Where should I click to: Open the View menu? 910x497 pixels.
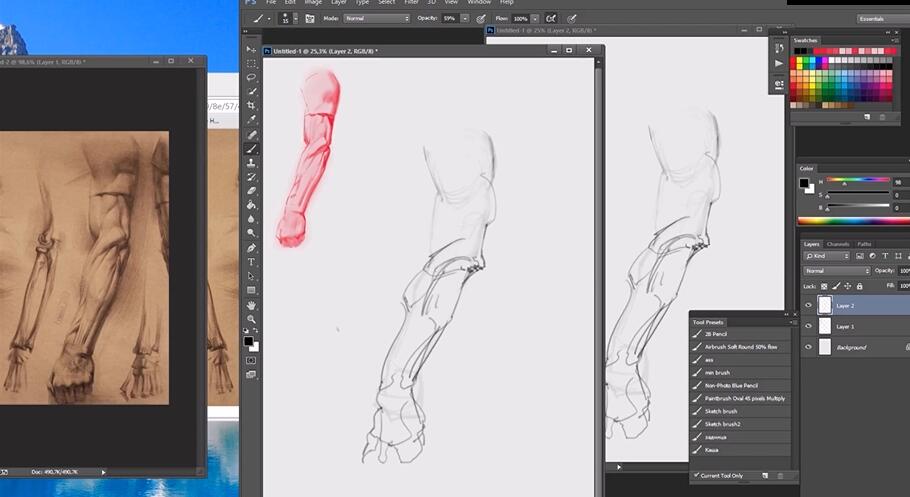click(x=451, y=2)
